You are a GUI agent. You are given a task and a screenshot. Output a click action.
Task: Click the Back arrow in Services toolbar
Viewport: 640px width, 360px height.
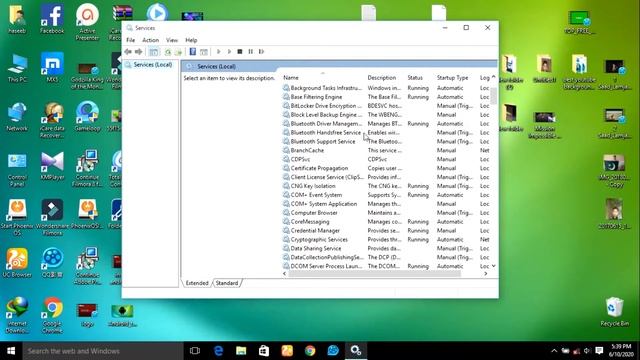coord(128,52)
